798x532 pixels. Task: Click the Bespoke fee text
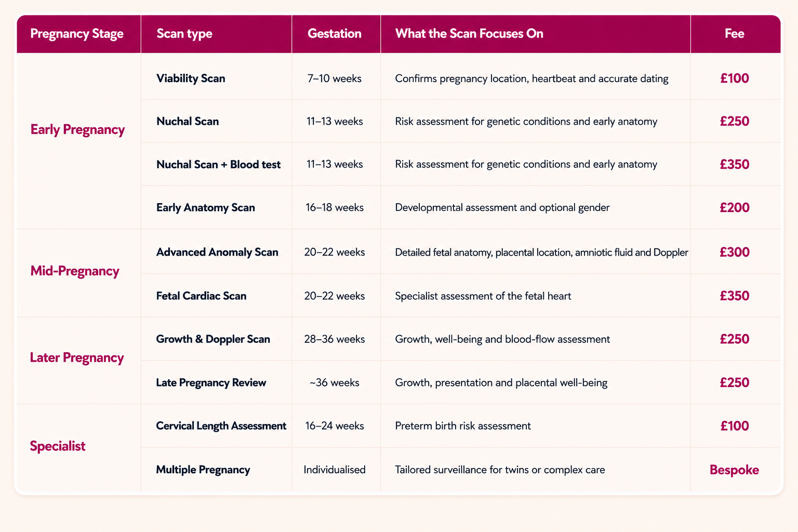click(735, 470)
